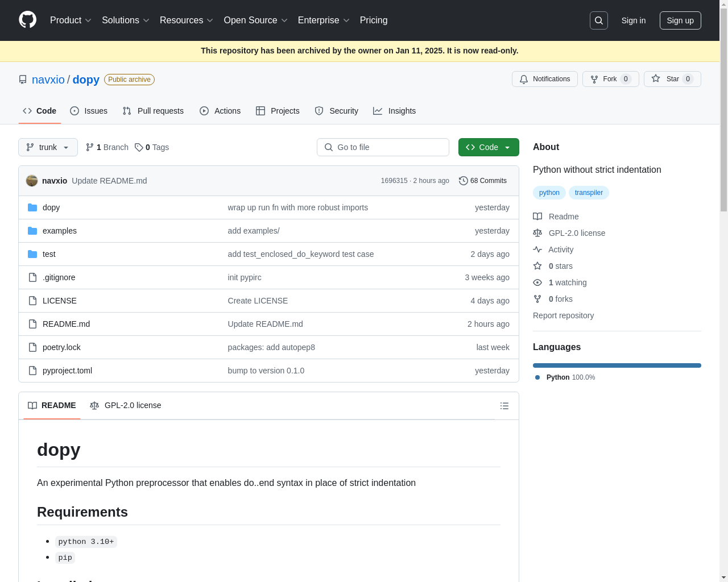Click the .gitignore file icon
The width and height of the screenshot is (728, 582).
32,277
